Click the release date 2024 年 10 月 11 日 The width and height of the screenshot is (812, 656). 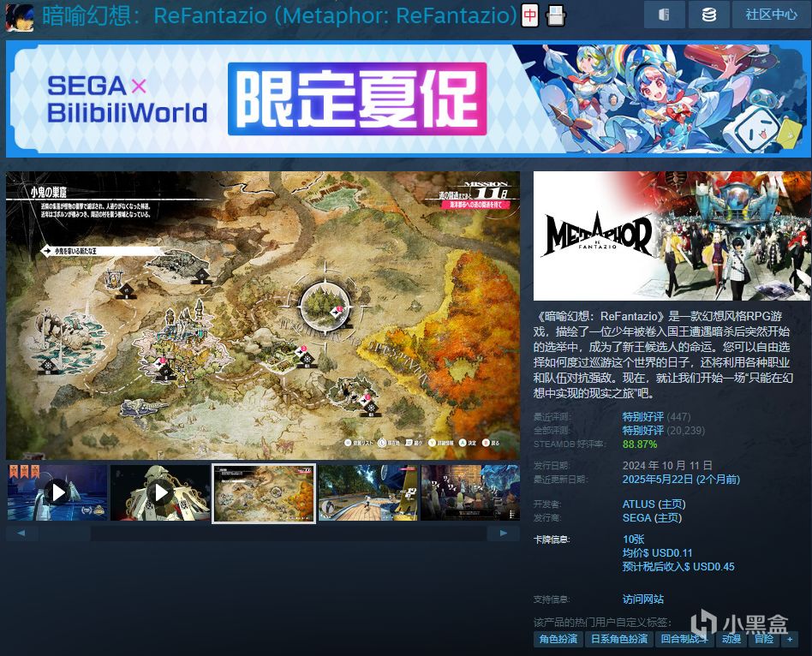pos(667,466)
